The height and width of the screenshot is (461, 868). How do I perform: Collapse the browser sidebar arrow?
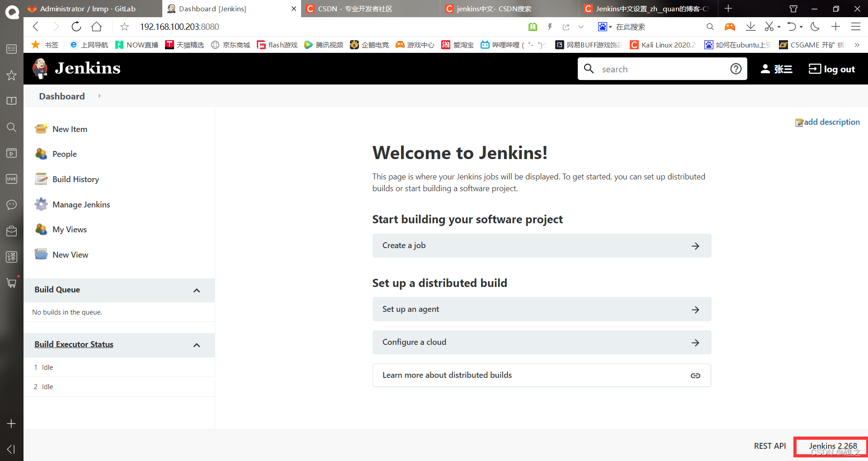click(x=12, y=449)
